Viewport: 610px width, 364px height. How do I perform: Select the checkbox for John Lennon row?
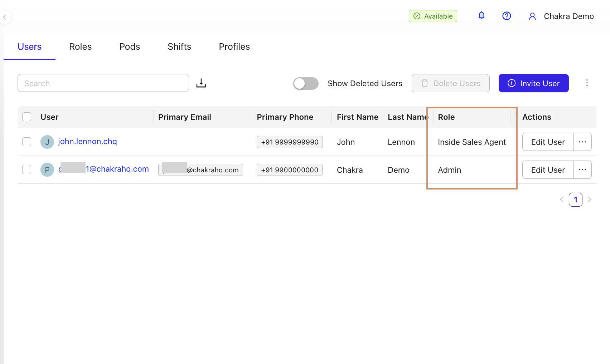pos(27,142)
